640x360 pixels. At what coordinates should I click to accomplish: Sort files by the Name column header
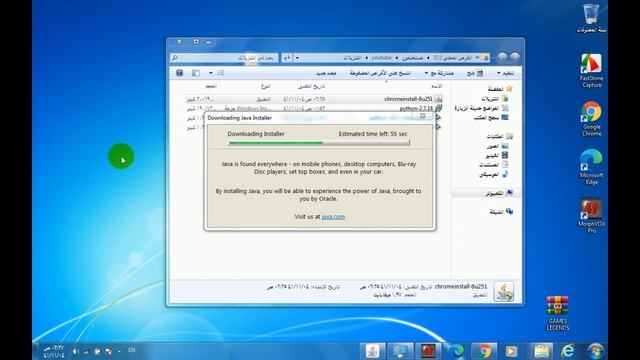tap(437, 86)
